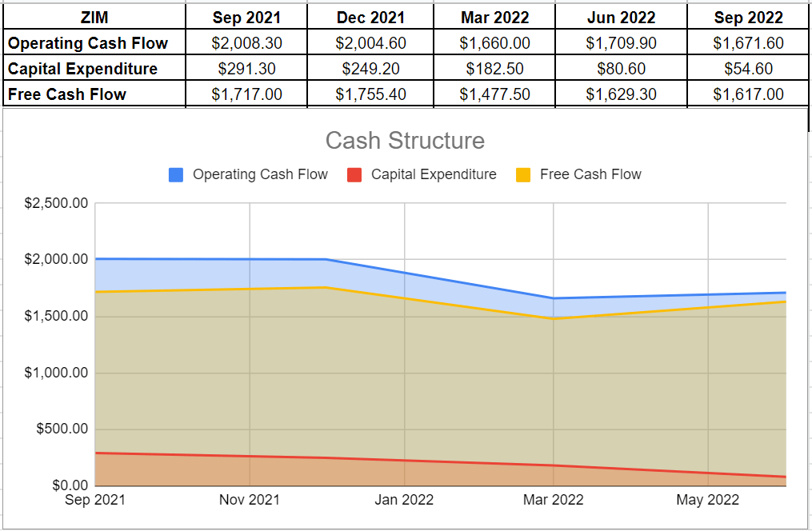This screenshot has width=812, height=531.
Task: Select the Dec 2021 column header cell
Action: tap(370, 17)
